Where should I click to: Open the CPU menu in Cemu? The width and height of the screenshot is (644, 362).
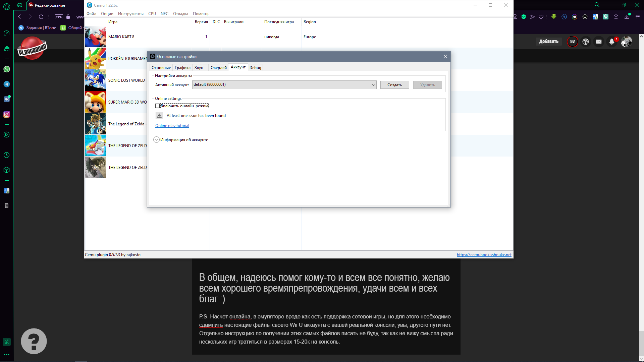pos(152,14)
